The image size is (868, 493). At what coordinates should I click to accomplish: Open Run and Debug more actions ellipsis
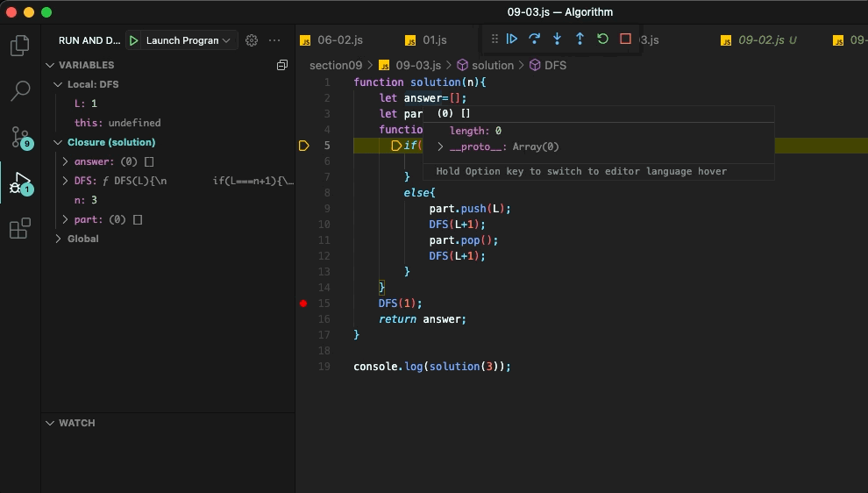pyautogui.click(x=274, y=40)
